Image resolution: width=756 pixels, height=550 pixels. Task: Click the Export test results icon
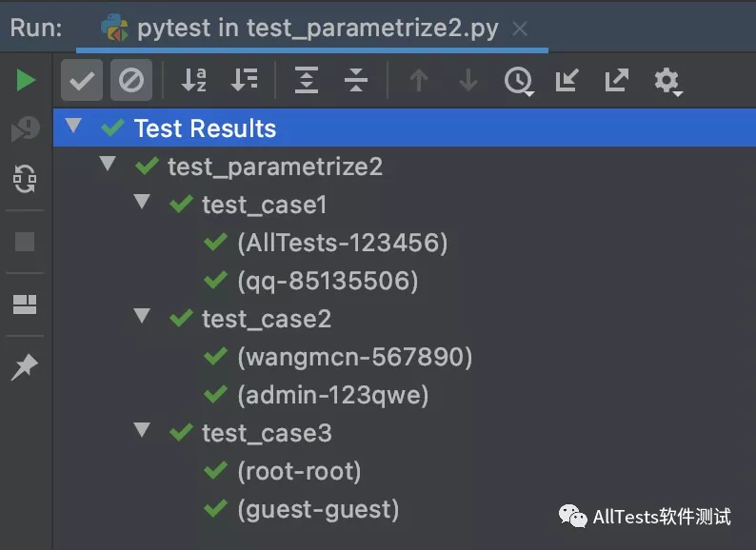pyautogui.click(x=617, y=81)
